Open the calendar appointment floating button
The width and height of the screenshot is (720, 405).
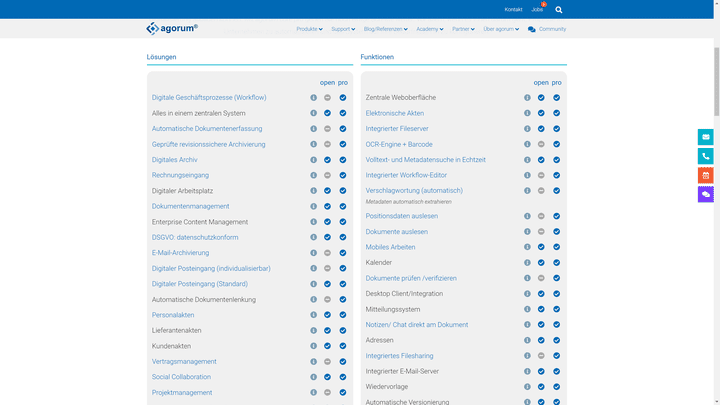coord(705,175)
